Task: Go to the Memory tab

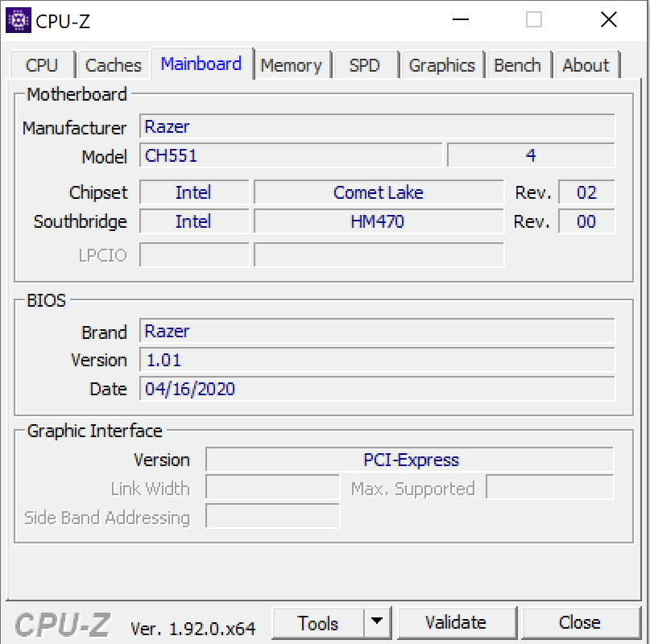Action: click(x=292, y=65)
